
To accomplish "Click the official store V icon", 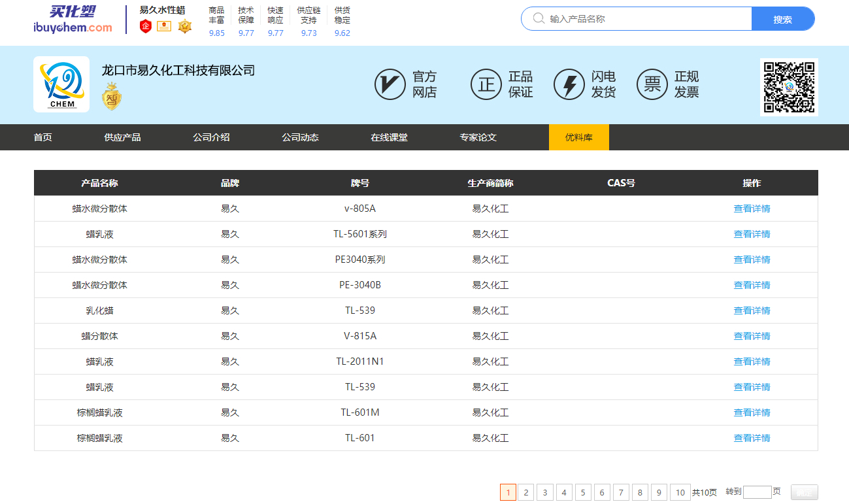I will click(x=390, y=84).
